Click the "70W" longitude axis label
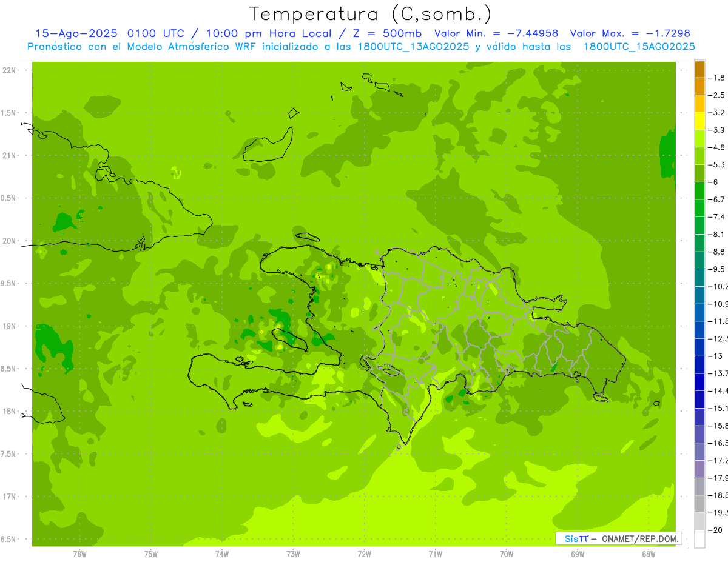Image resolution: width=728 pixels, height=562 pixels. [x=507, y=554]
